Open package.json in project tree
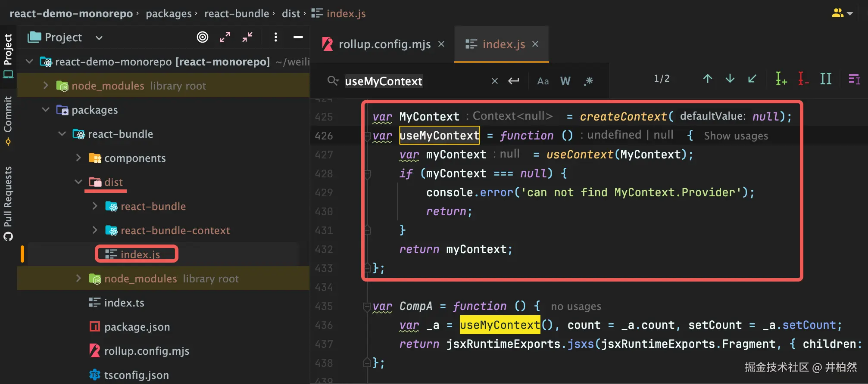 point(137,327)
